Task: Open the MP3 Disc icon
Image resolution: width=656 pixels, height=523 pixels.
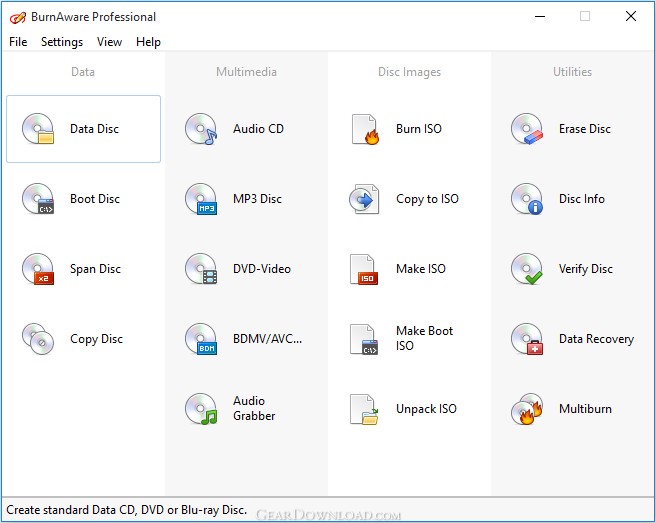Action: 201,199
